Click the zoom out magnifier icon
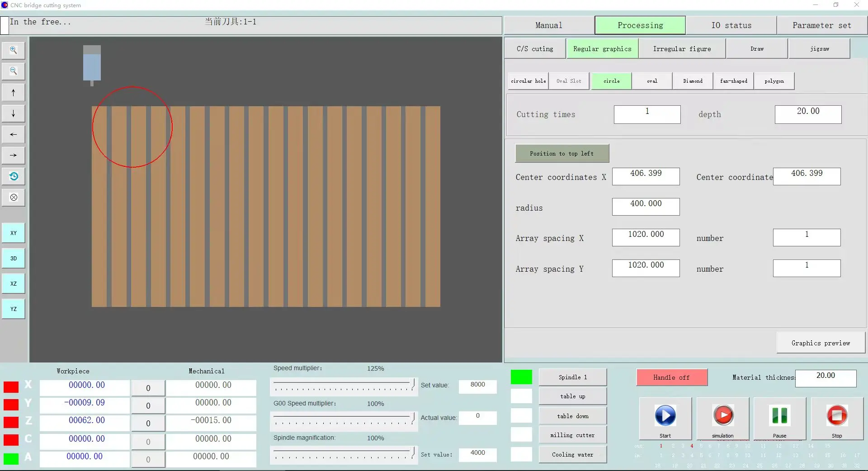 click(14, 71)
